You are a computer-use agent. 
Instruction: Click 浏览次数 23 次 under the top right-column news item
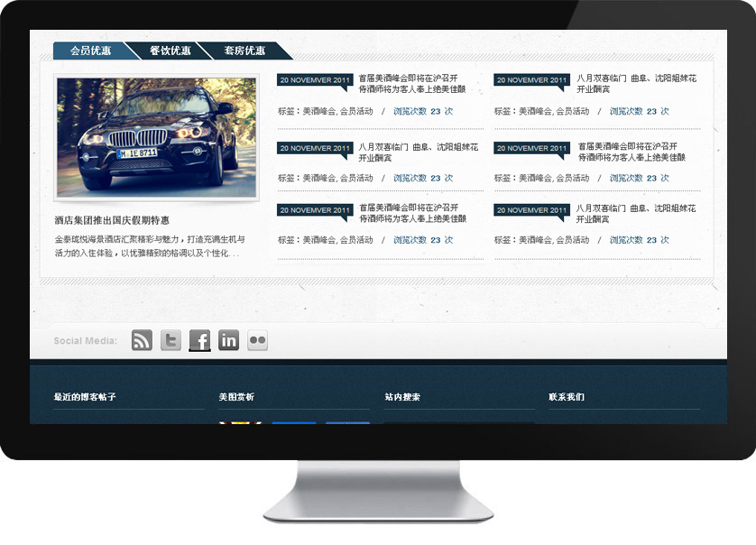coord(639,112)
